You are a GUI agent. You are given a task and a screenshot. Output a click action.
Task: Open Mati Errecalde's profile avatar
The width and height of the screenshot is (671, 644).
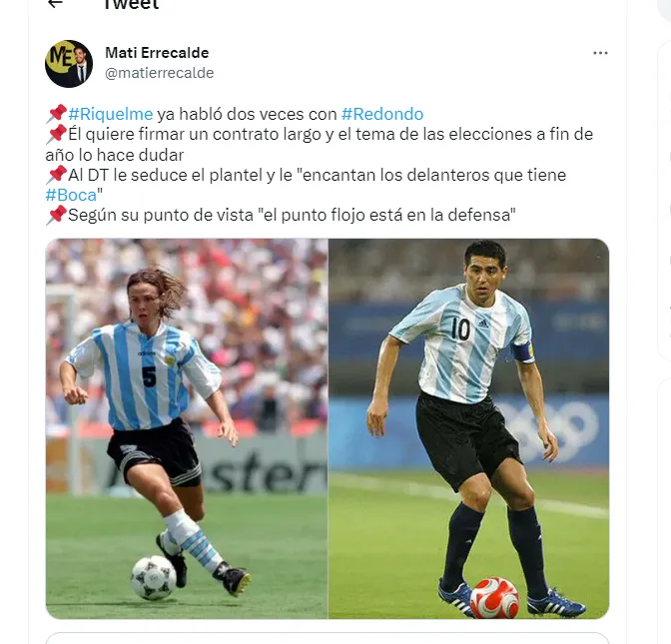click(69, 64)
